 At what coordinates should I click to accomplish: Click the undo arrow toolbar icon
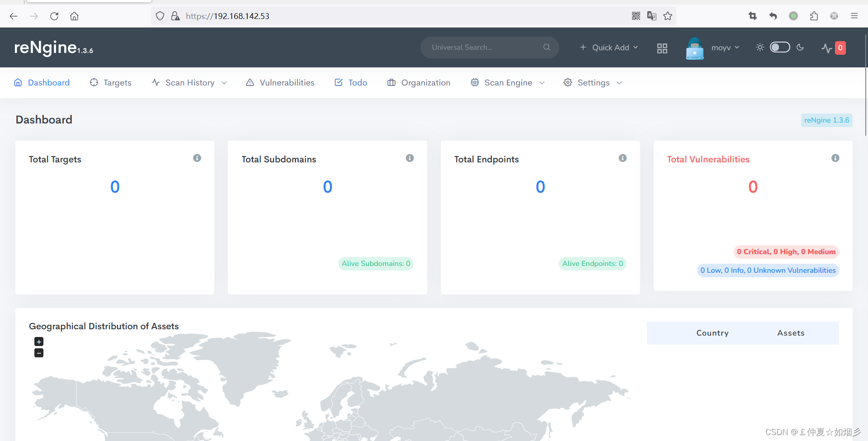pyautogui.click(x=773, y=16)
